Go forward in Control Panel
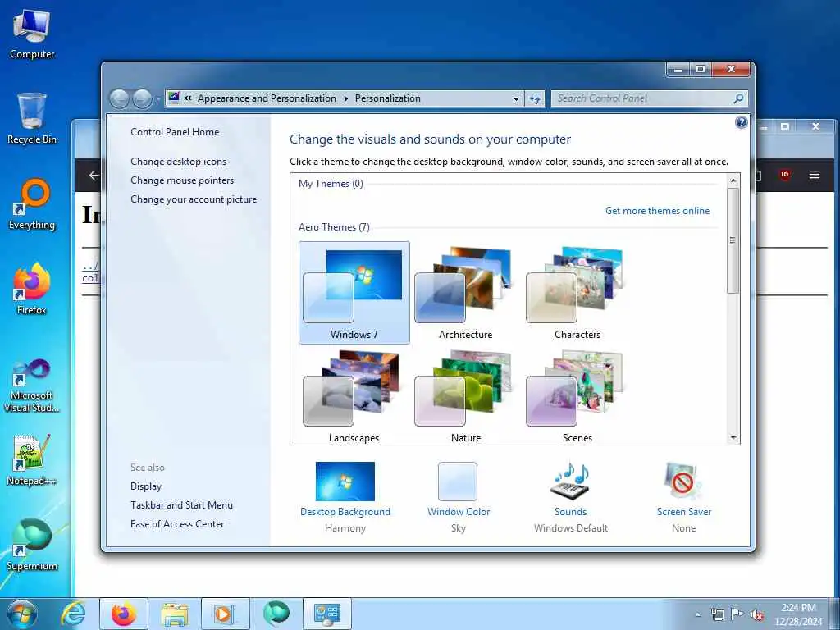 tap(142, 98)
